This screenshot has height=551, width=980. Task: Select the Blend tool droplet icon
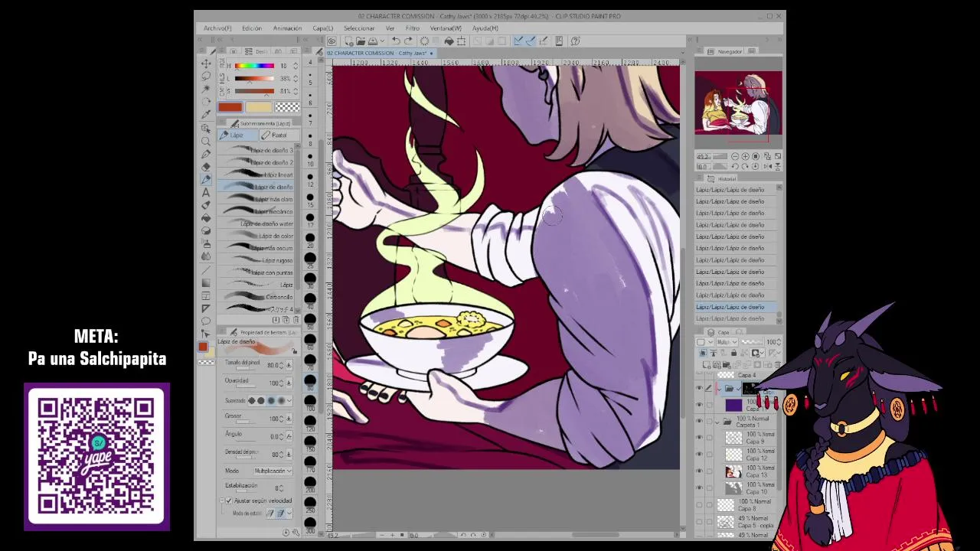pyautogui.click(x=206, y=256)
